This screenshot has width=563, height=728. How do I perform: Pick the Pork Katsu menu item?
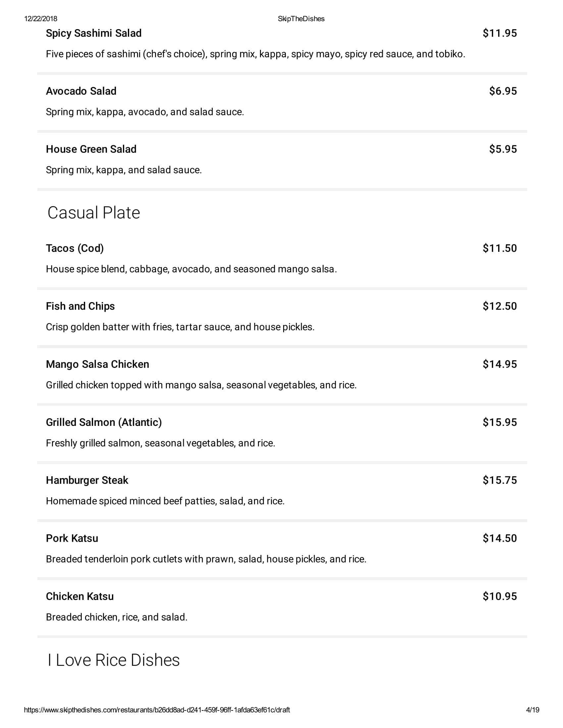point(72,538)
